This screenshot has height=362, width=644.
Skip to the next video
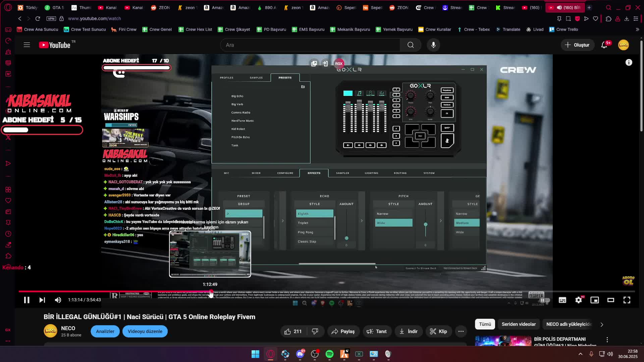pos(42,300)
